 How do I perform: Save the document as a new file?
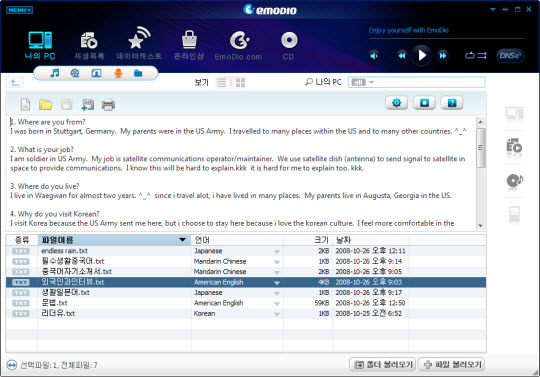click(88, 105)
